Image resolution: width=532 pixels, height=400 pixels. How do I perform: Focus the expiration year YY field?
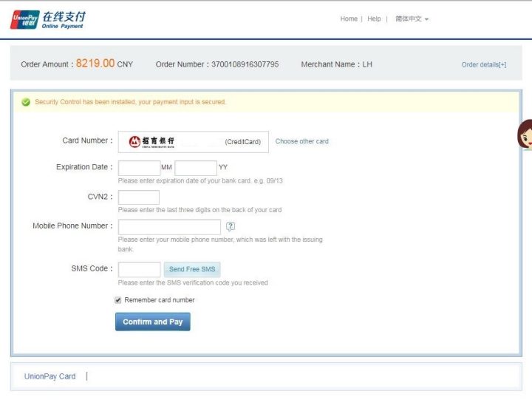[x=196, y=168]
